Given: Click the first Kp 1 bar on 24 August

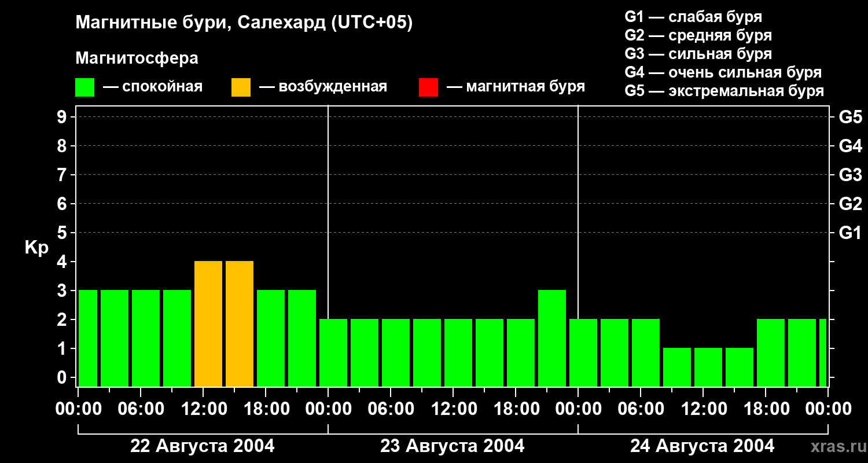Looking at the screenshot, I should [x=677, y=367].
